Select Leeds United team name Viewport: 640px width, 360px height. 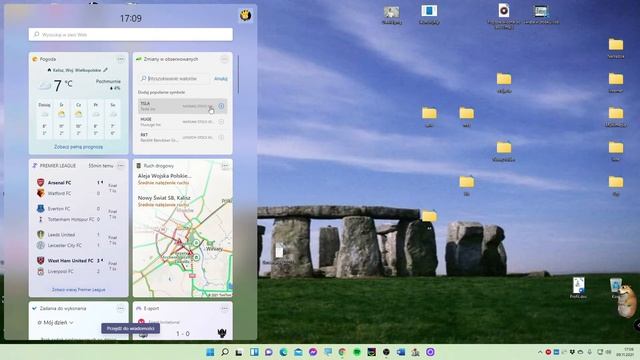click(61, 235)
